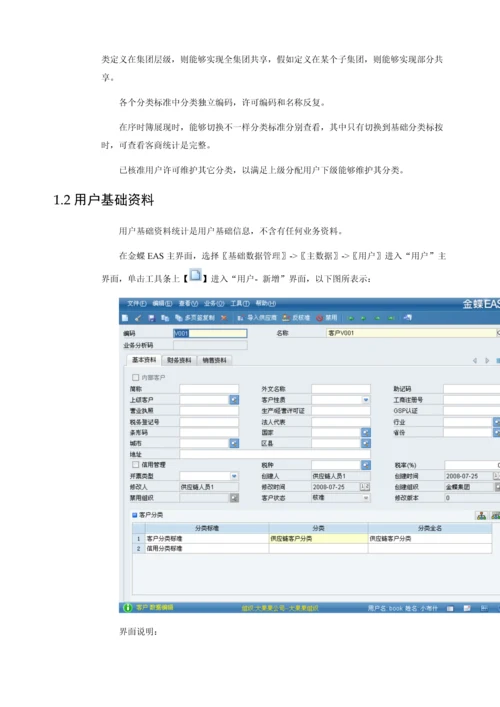Click the 法人代表 input field
The image size is (500, 707).
tap(341, 422)
